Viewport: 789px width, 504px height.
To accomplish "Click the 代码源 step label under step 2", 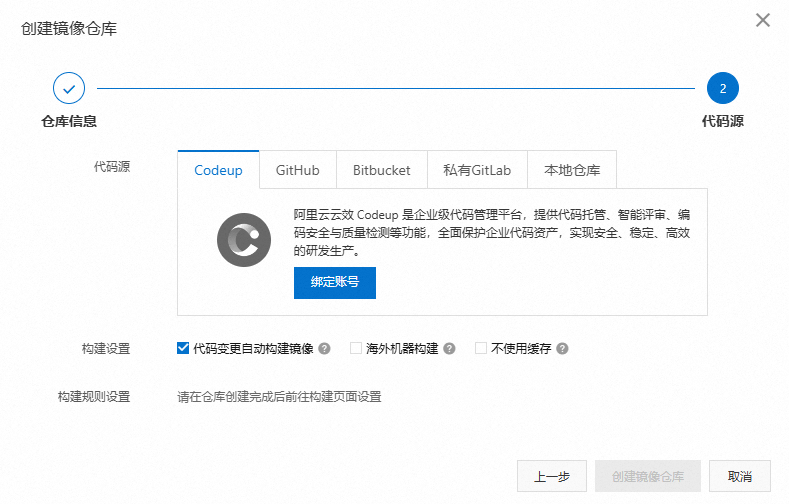I will 723,121.
